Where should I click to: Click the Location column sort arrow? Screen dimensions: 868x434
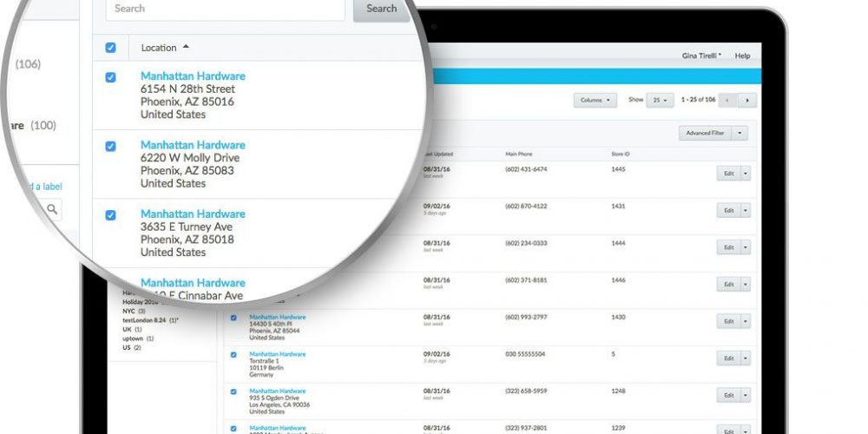point(186,47)
